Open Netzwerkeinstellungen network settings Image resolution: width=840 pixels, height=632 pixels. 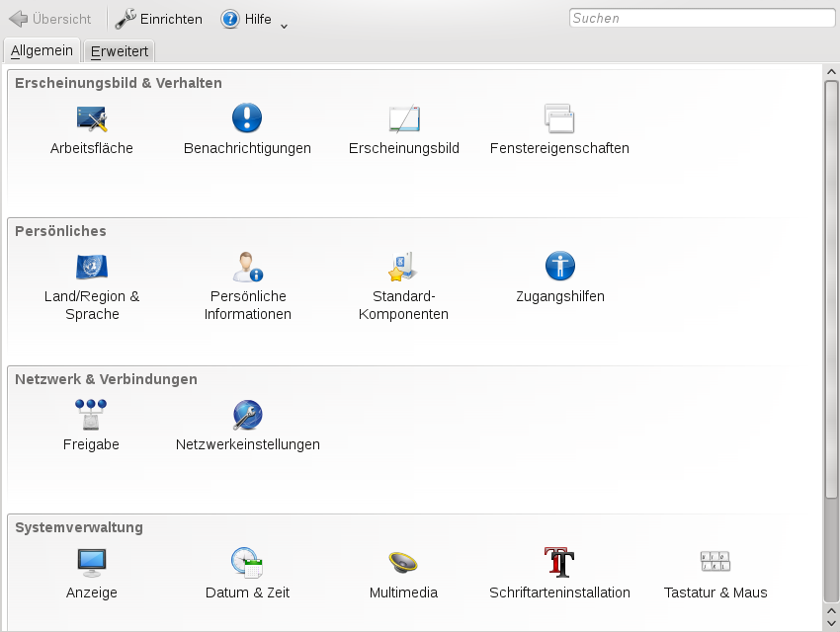pos(247,416)
